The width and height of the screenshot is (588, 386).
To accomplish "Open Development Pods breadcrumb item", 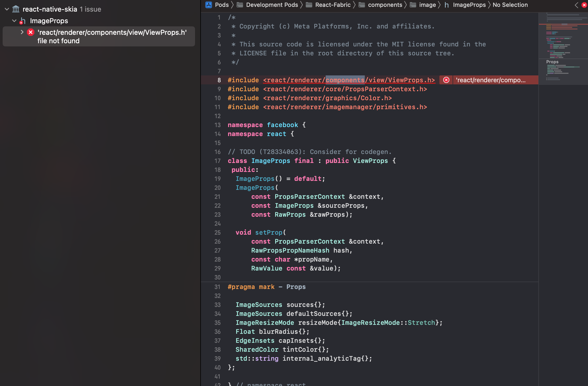I will click(x=272, y=5).
